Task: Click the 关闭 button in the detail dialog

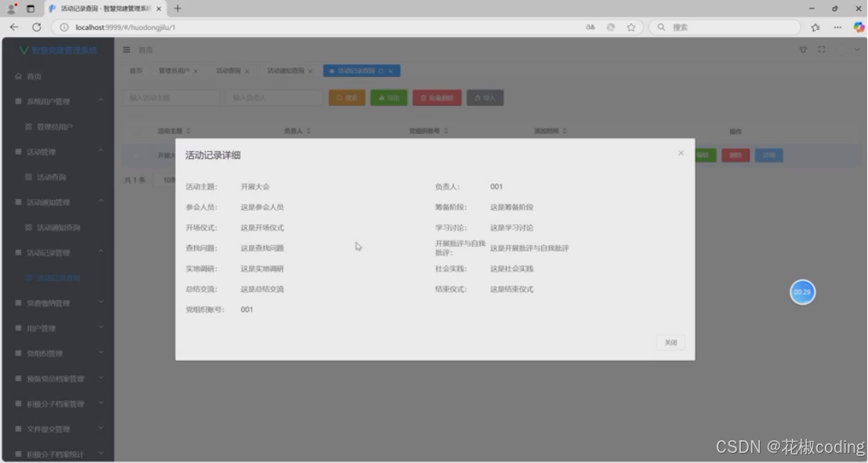Action: tap(670, 342)
